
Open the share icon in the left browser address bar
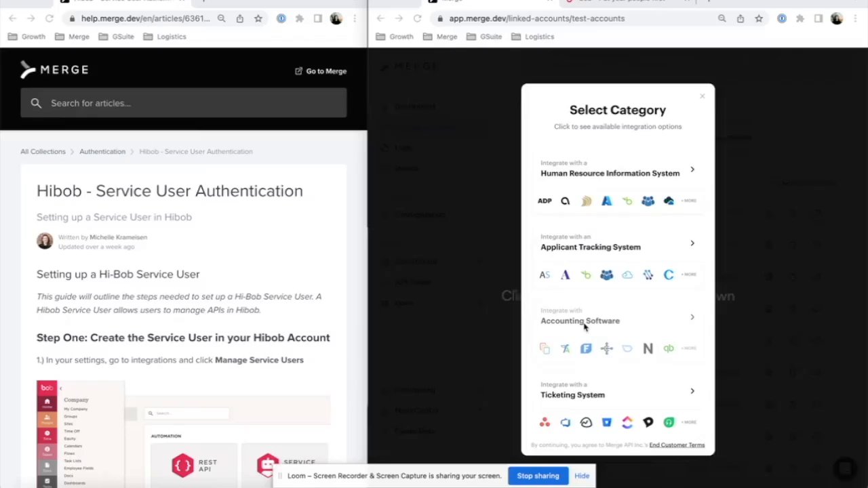tap(240, 18)
